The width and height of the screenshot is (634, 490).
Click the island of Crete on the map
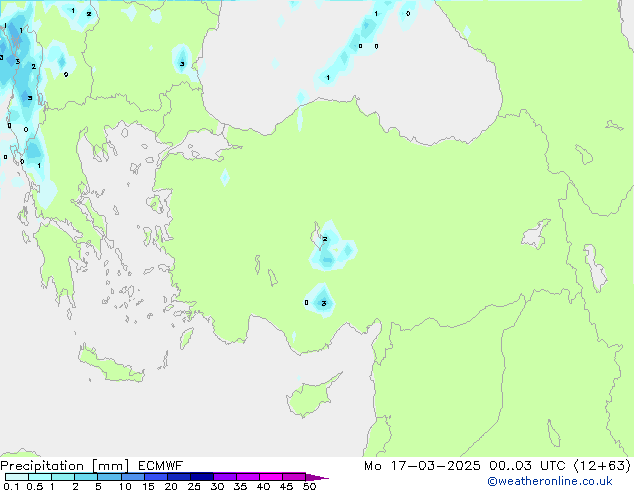pyautogui.click(x=110, y=366)
